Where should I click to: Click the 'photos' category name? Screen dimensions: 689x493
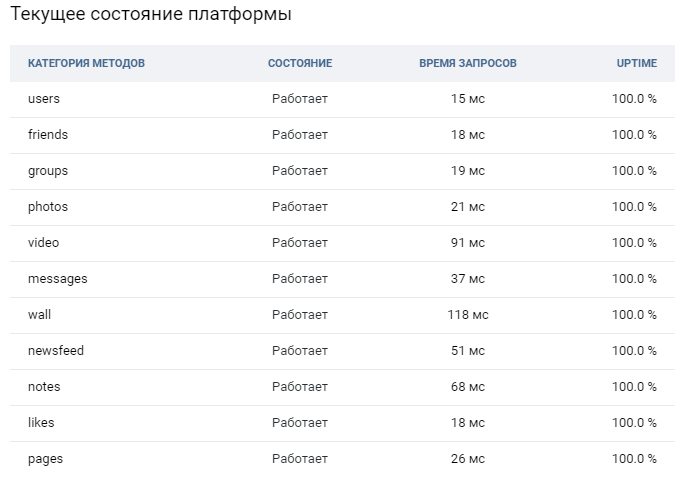tap(48, 207)
